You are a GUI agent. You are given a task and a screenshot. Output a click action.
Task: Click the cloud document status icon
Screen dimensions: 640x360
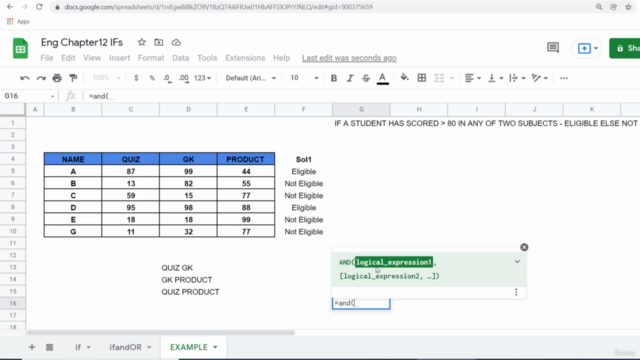click(x=176, y=42)
